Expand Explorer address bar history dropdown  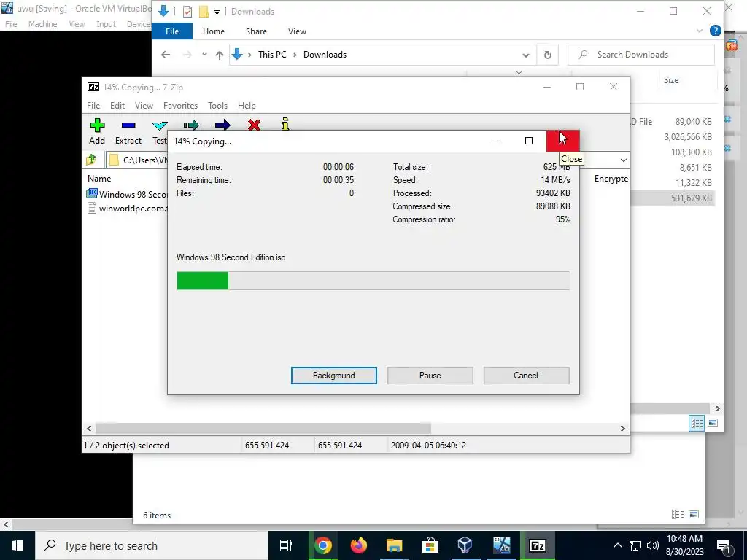click(x=525, y=55)
